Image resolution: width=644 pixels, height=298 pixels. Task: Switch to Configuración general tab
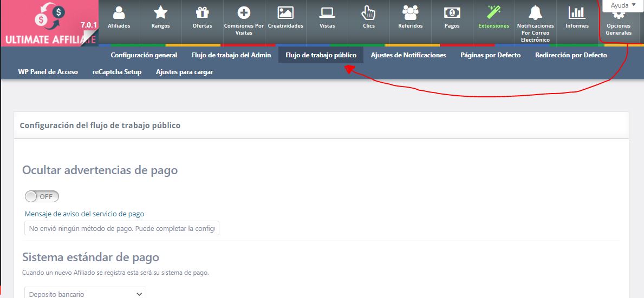point(144,55)
